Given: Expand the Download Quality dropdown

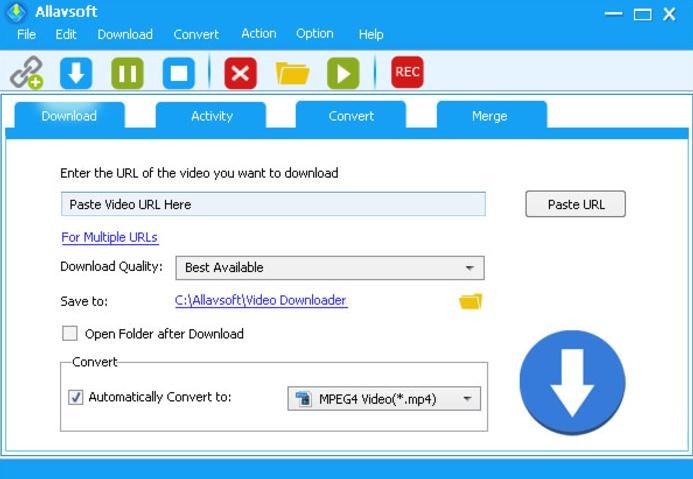Looking at the screenshot, I should click(x=329, y=268).
